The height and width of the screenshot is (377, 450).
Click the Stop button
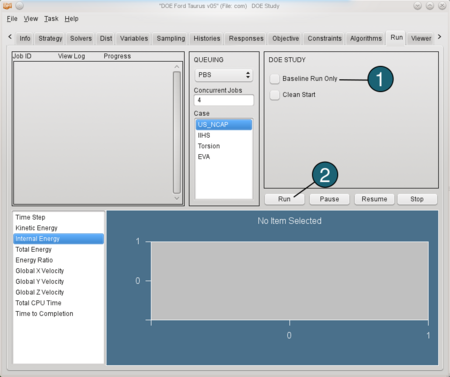pos(417,199)
